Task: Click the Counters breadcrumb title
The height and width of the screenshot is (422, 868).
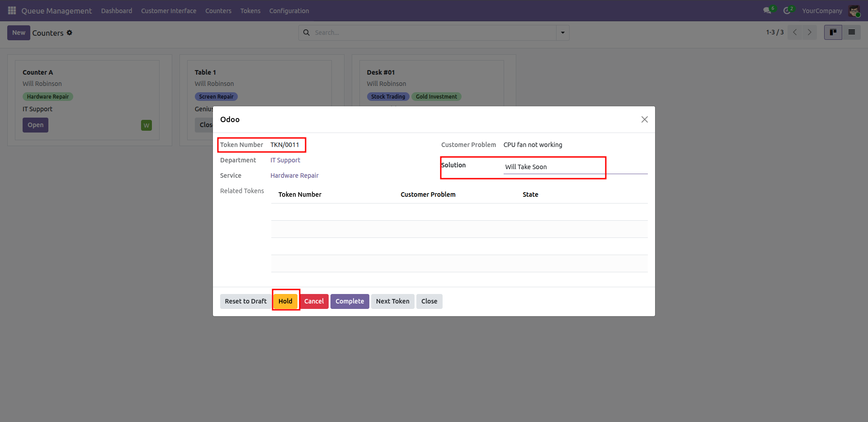Action: pos(48,33)
